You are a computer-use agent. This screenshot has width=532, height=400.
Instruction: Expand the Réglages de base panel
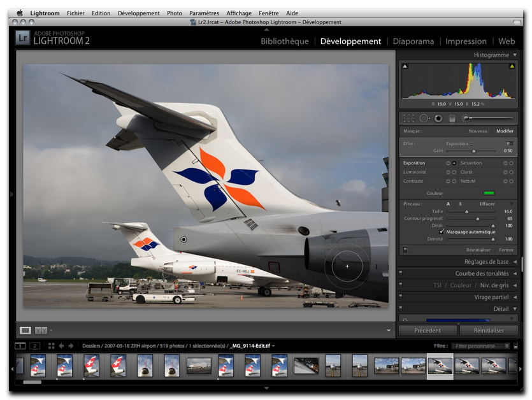(x=515, y=262)
